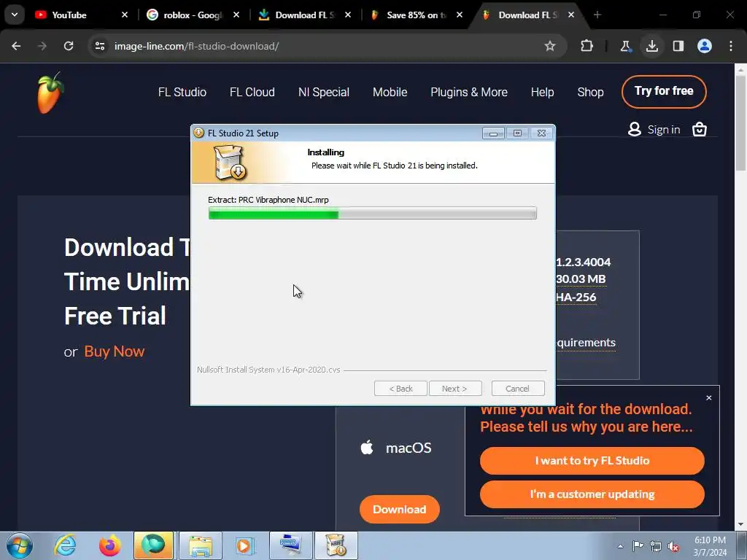This screenshot has height=560, width=747.
Task: Choose I want to try FL Studio
Action: [592, 461]
